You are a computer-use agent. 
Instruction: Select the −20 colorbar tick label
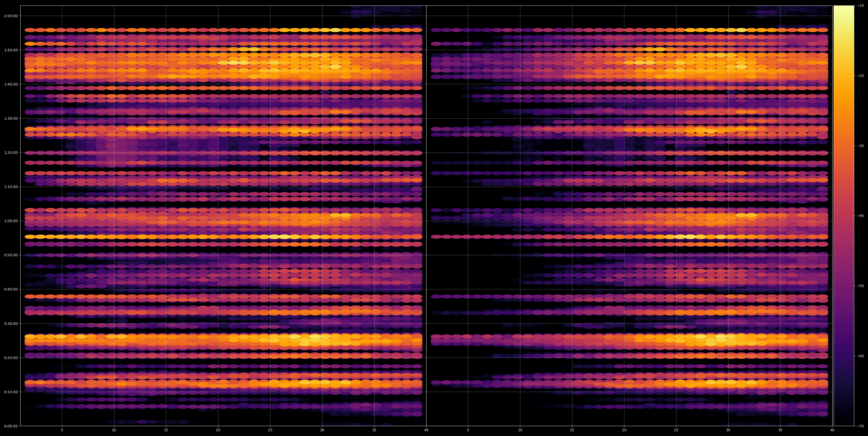tap(860, 76)
